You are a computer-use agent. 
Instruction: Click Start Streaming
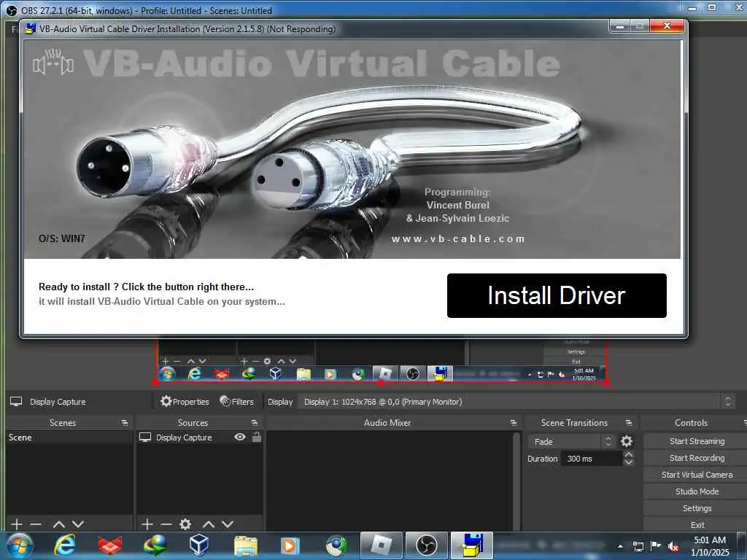[697, 441]
